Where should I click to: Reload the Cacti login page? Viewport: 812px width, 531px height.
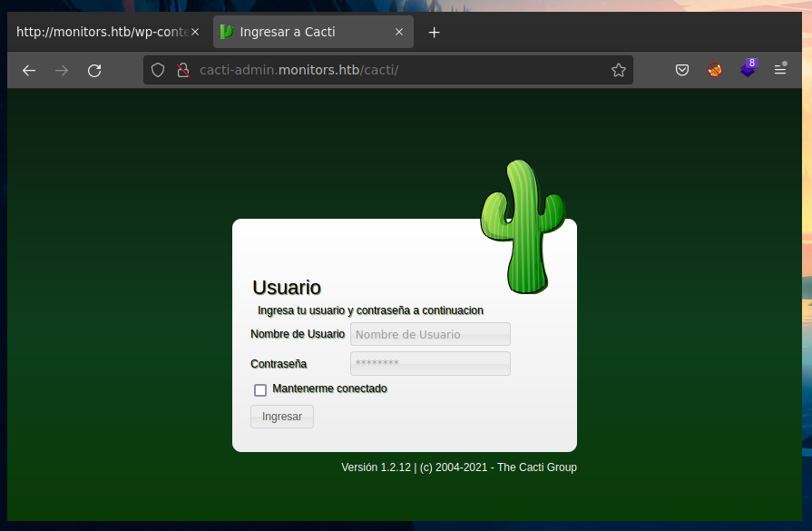(94, 70)
